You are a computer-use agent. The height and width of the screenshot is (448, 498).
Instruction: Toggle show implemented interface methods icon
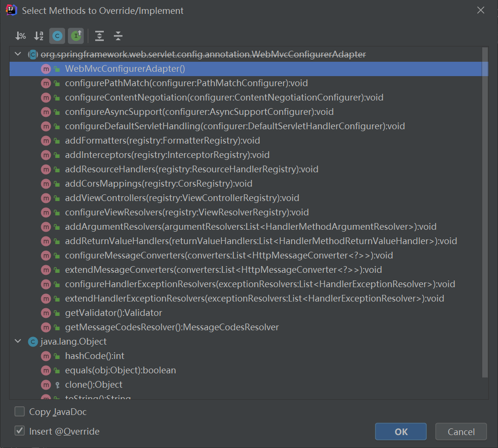(76, 36)
